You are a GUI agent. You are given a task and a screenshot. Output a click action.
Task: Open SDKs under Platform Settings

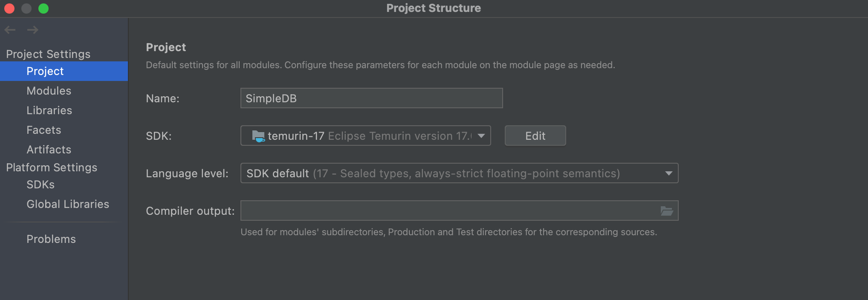coord(41,184)
